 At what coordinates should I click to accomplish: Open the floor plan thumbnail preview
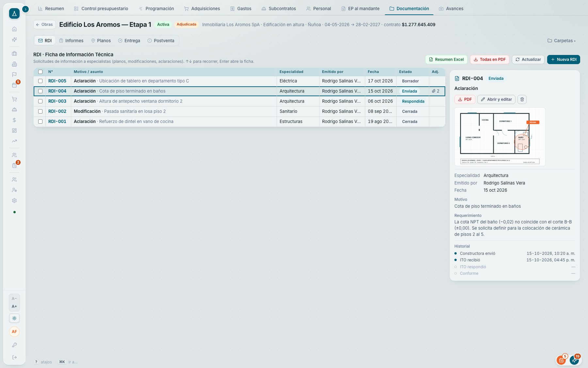click(x=500, y=137)
